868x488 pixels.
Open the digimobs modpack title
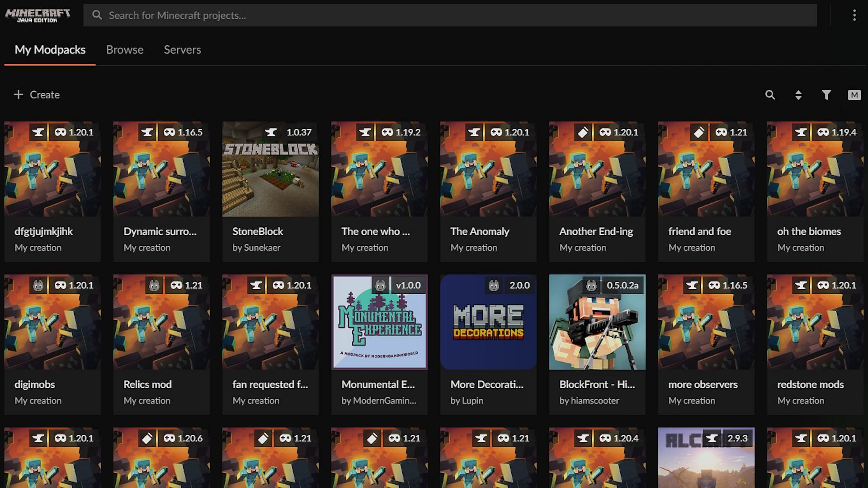point(35,385)
